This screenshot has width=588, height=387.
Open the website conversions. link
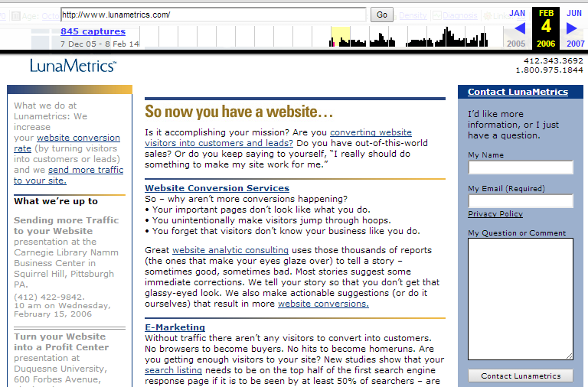323,304
